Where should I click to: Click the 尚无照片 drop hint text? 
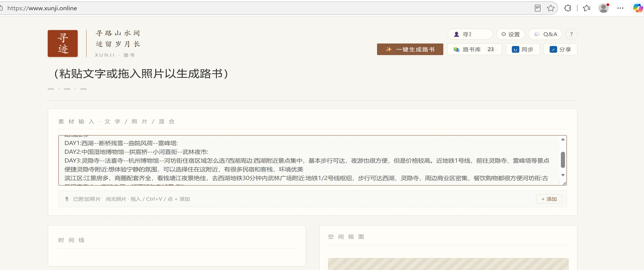tap(148, 199)
